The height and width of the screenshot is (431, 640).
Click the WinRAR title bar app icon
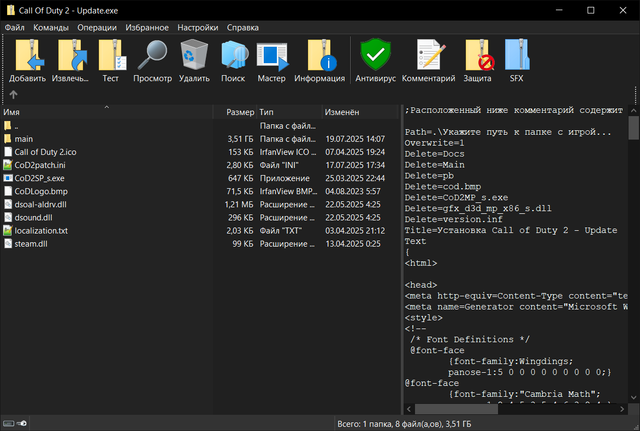[x=10, y=10]
